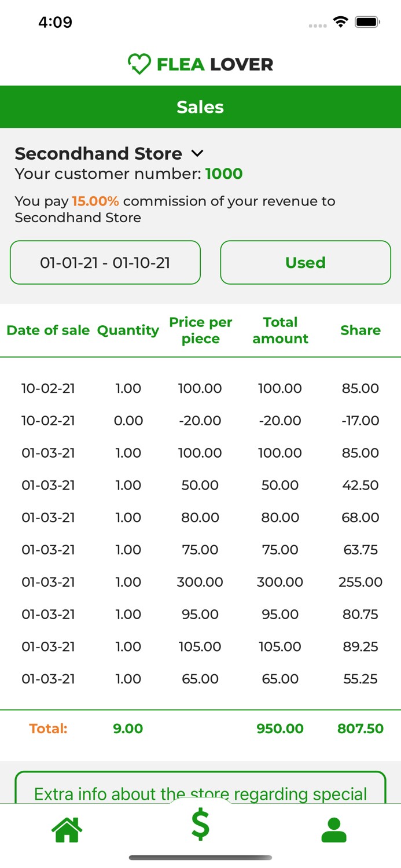The width and height of the screenshot is (401, 868).
Task: Tap the battery status icon
Action: 367,22
